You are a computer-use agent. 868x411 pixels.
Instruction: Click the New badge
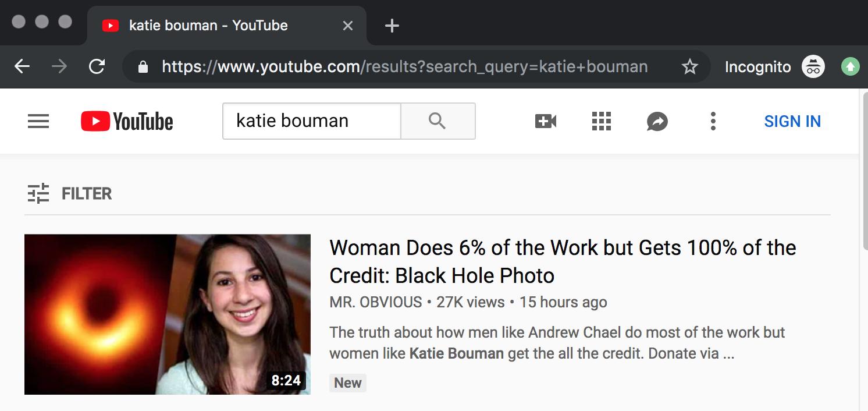coord(348,382)
